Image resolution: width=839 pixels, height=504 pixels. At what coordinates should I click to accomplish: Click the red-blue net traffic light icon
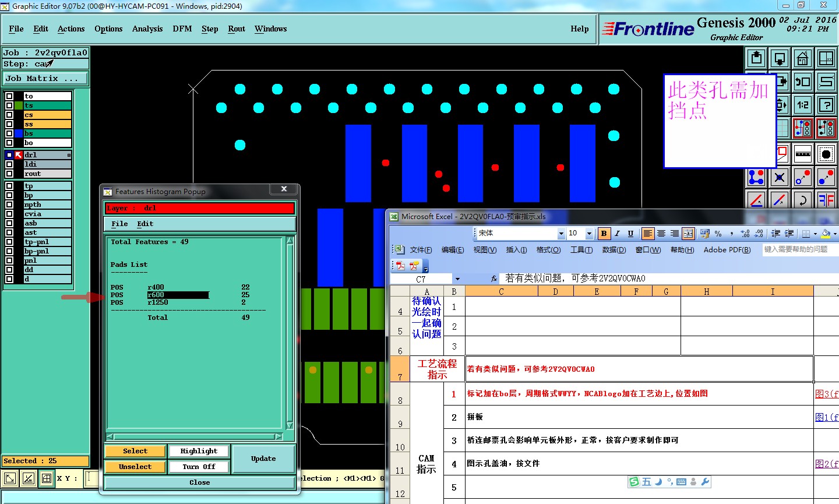(803, 128)
